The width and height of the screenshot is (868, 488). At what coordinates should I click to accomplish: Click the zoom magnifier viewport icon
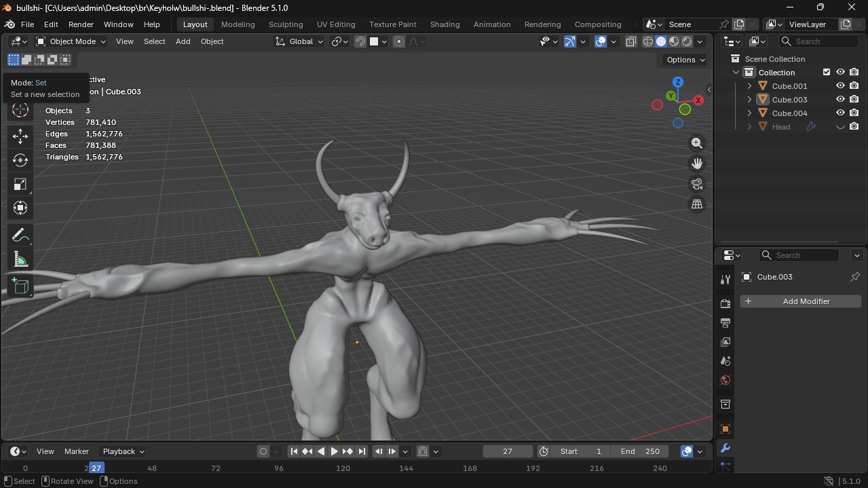(x=697, y=143)
